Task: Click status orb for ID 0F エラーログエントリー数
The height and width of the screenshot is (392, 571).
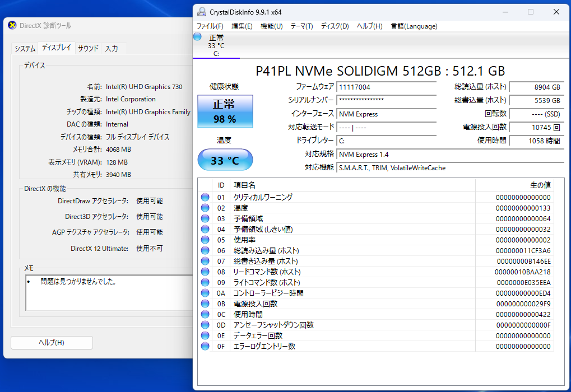Action: click(205, 346)
